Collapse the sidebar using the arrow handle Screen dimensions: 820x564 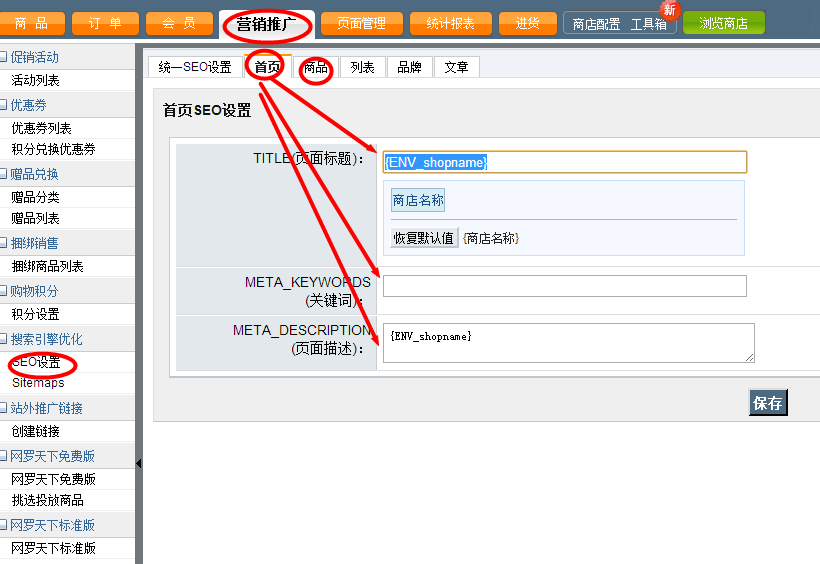[139, 464]
